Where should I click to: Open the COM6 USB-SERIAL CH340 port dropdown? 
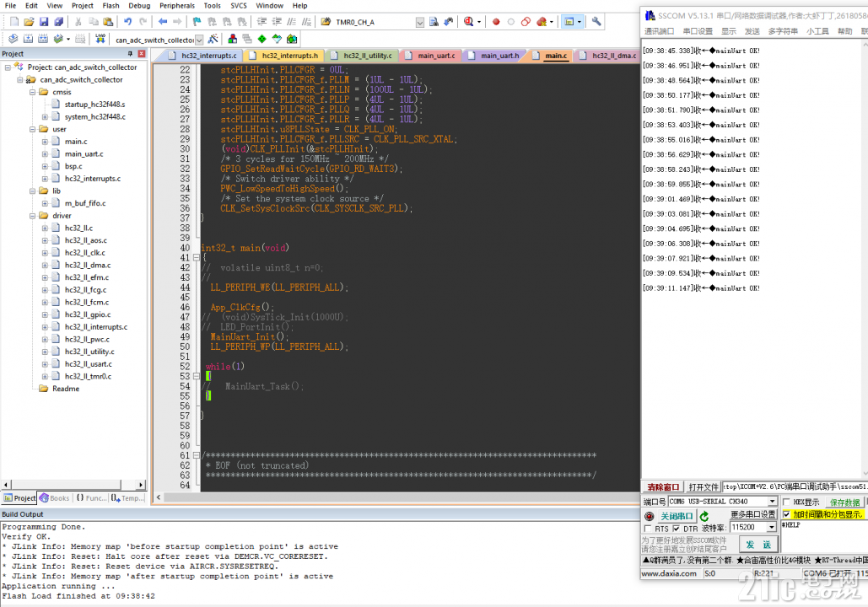(772, 502)
